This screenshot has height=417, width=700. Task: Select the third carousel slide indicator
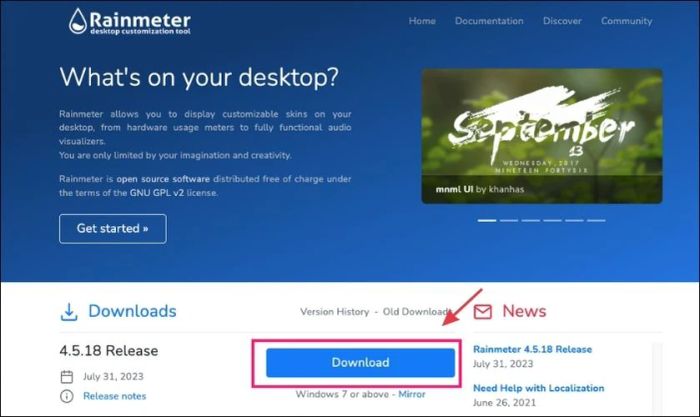(x=530, y=221)
